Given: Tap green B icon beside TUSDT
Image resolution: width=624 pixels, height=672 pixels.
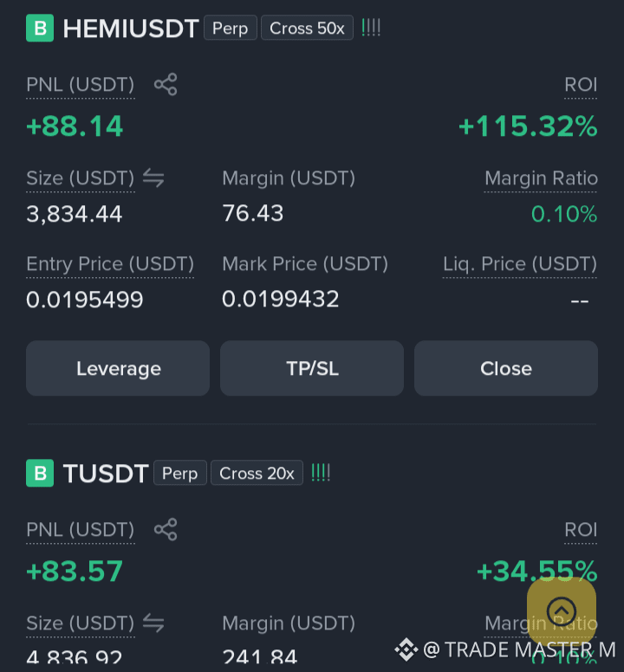Looking at the screenshot, I should pos(40,473).
